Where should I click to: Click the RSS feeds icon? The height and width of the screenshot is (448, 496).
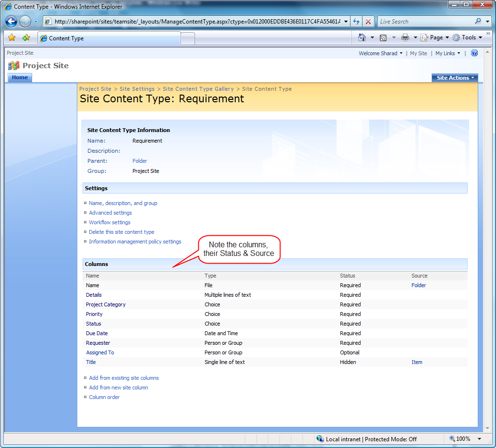pyautogui.click(x=383, y=38)
